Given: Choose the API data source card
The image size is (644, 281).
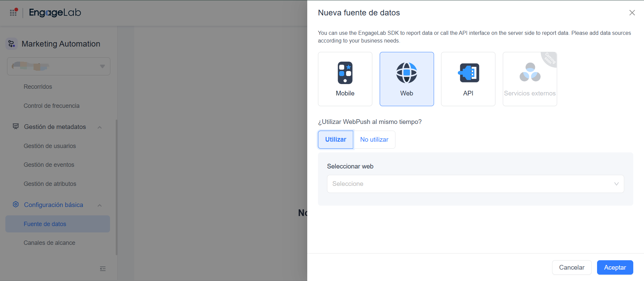Looking at the screenshot, I should tap(468, 79).
